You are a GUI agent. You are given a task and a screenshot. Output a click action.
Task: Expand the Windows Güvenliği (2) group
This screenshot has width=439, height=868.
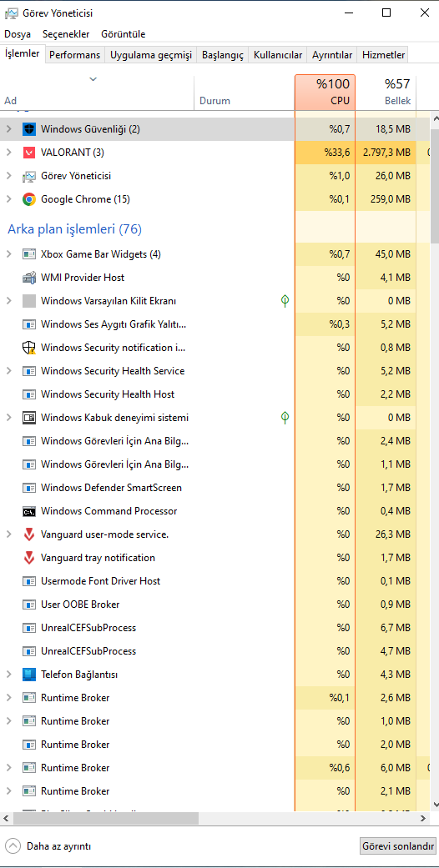8,129
